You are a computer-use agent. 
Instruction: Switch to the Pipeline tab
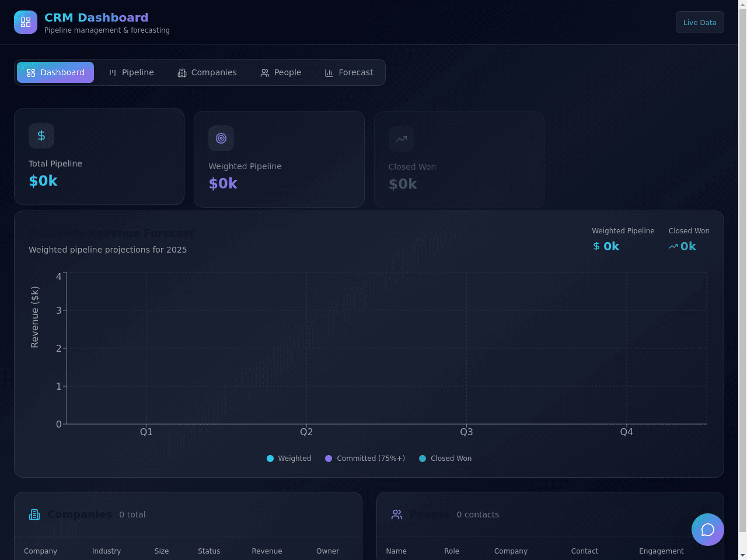click(x=131, y=72)
